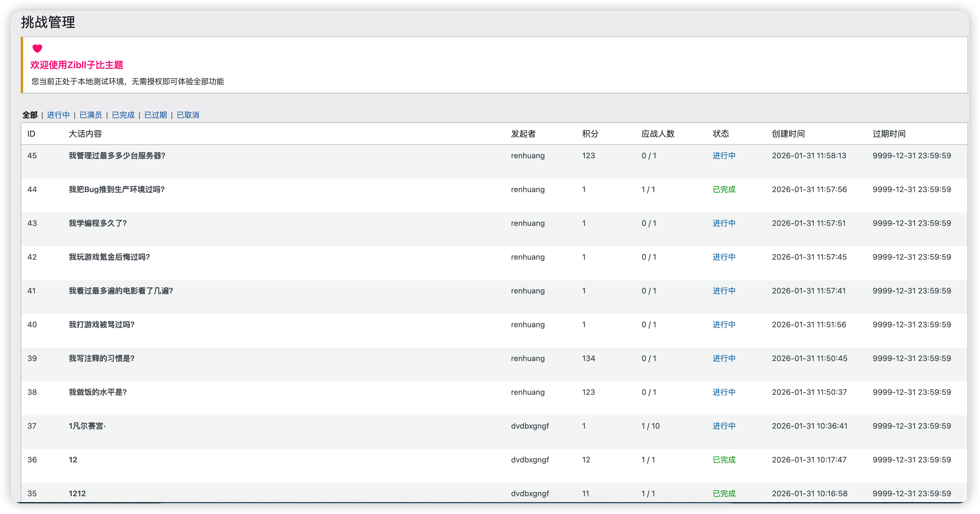
Task: Click initiator dvdbxgngf in row 37
Action: tap(529, 426)
